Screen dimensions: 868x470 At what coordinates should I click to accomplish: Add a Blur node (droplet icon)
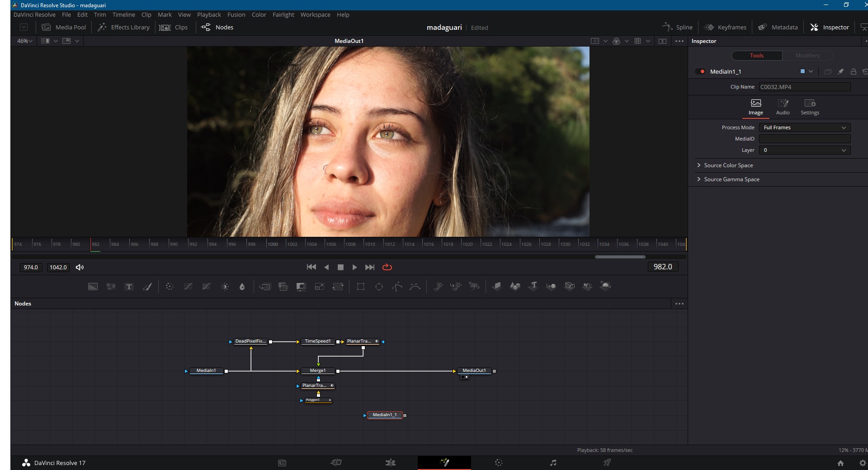[242, 287]
